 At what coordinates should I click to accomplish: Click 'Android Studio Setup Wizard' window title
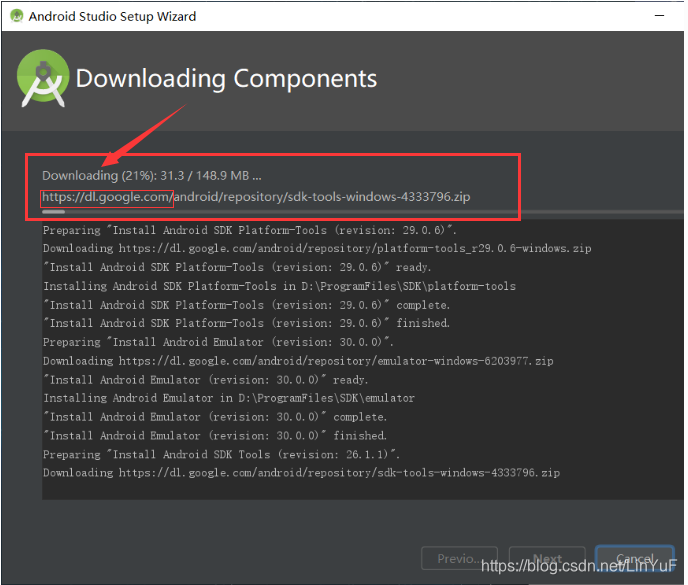112,17
